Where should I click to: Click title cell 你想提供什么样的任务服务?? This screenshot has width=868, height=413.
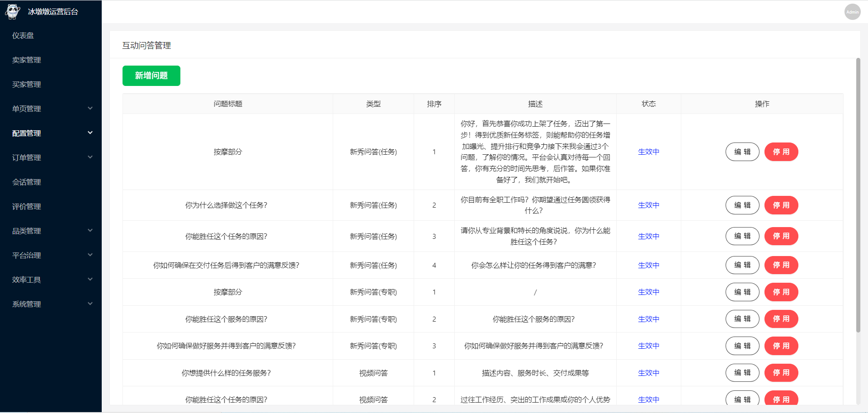coord(226,373)
